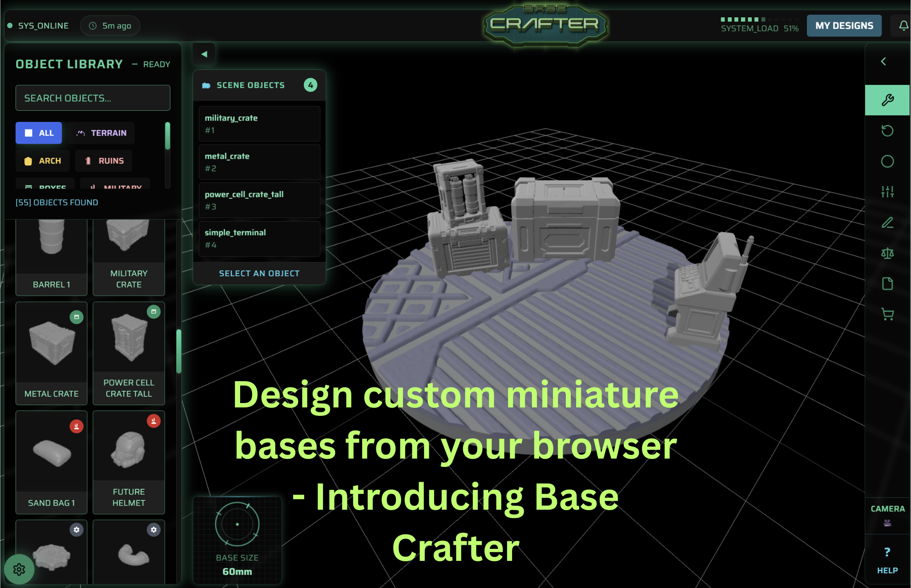Click the Future Helmet red badge icon
911x588 pixels.
[153, 421]
